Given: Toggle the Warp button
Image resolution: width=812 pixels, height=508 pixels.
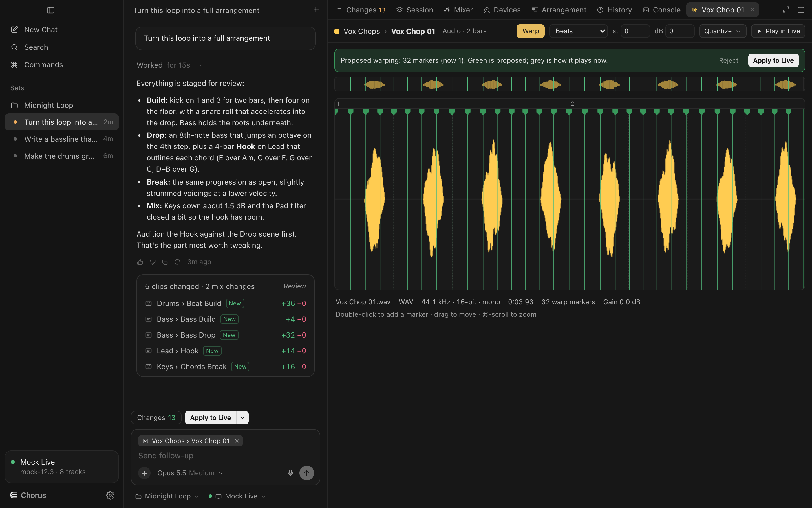Looking at the screenshot, I should (x=531, y=31).
